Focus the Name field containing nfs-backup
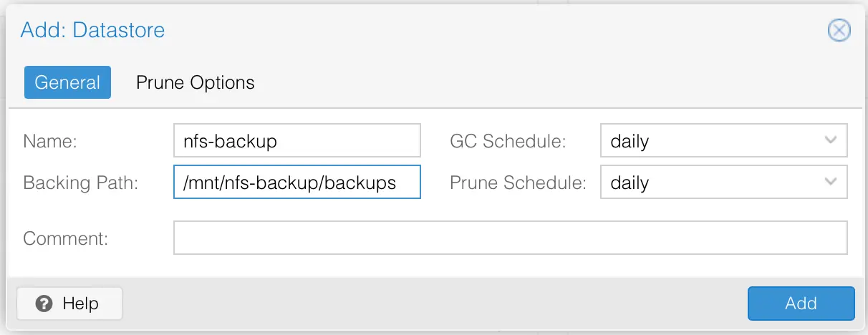 tap(296, 141)
